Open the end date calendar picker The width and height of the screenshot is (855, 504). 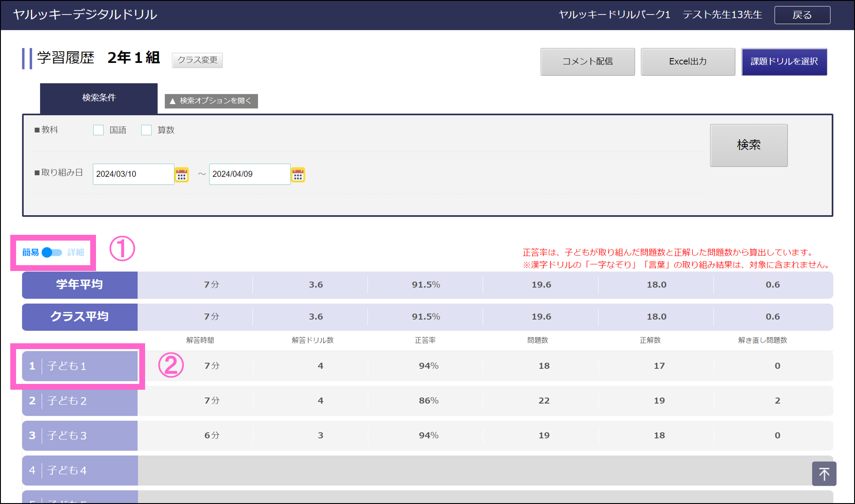[298, 175]
